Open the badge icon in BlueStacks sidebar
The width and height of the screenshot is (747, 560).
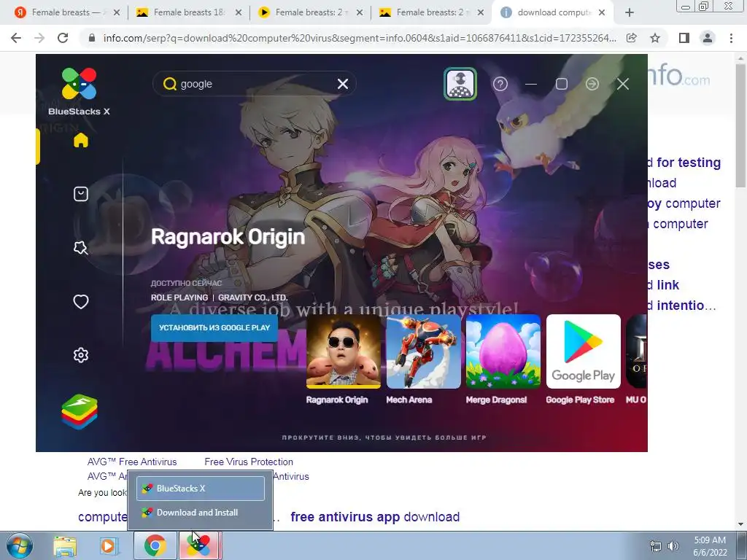(x=81, y=248)
